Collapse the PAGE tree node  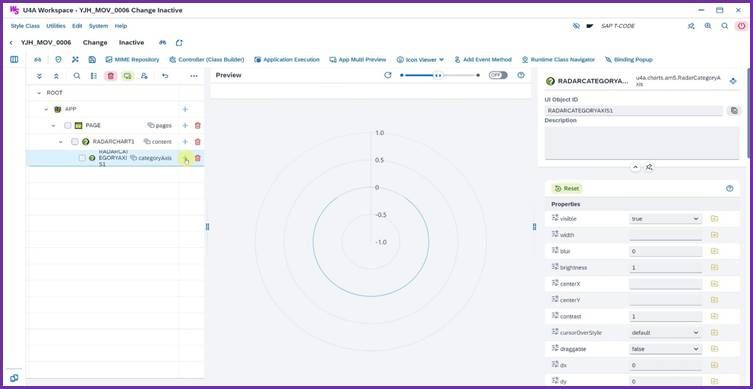[x=53, y=125]
